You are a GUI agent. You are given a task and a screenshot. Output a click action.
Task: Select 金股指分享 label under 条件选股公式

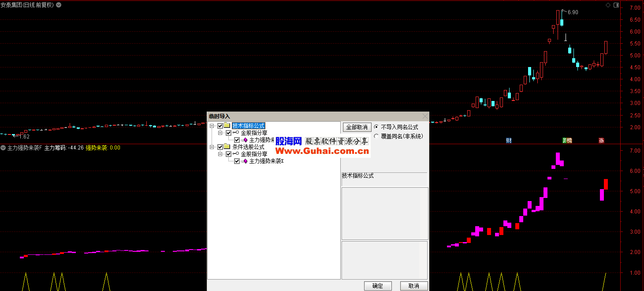point(254,154)
